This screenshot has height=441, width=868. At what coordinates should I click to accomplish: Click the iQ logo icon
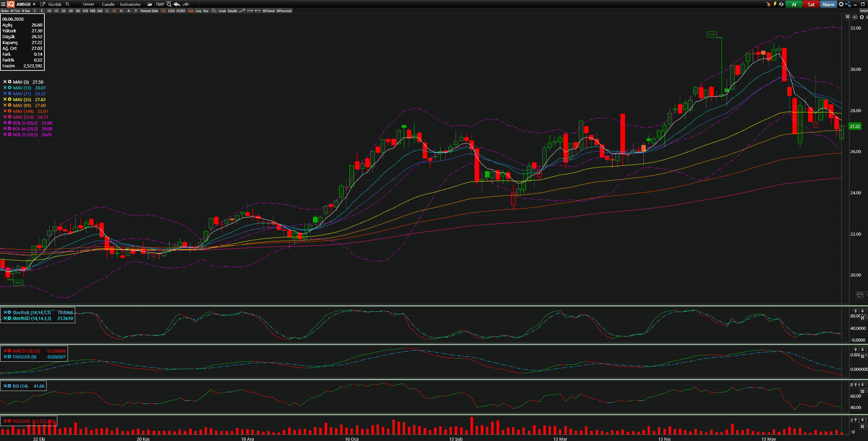[x=11, y=4]
